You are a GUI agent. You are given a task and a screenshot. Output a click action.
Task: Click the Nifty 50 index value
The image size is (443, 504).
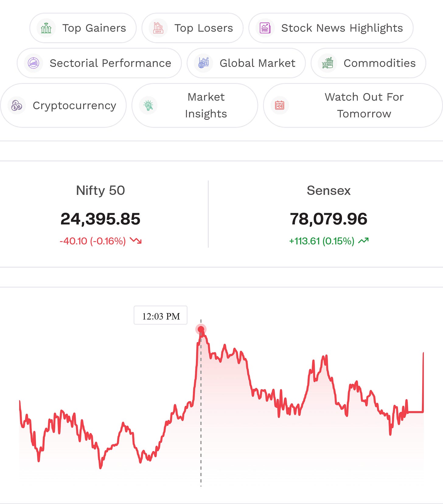100,219
